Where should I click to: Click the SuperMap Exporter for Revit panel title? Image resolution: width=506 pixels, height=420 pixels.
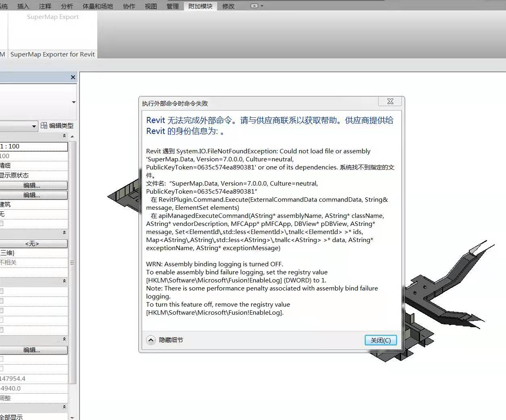tap(52, 54)
